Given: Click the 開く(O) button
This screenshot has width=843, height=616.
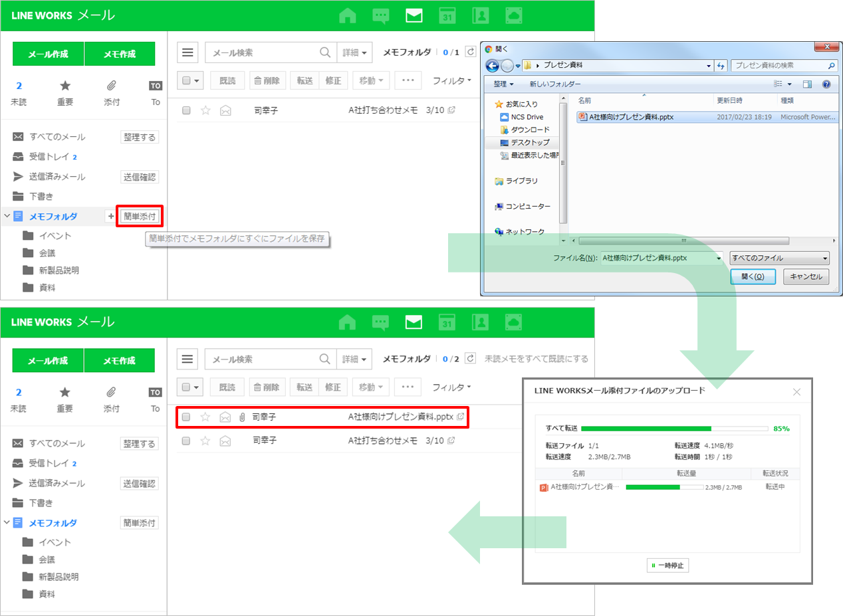Looking at the screenshot, I should pos(753,276).
